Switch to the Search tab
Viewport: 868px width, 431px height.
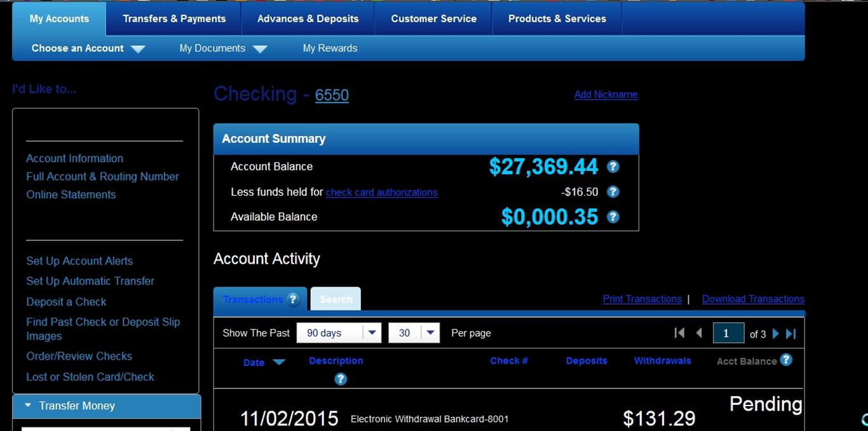[x=336, y=299]
